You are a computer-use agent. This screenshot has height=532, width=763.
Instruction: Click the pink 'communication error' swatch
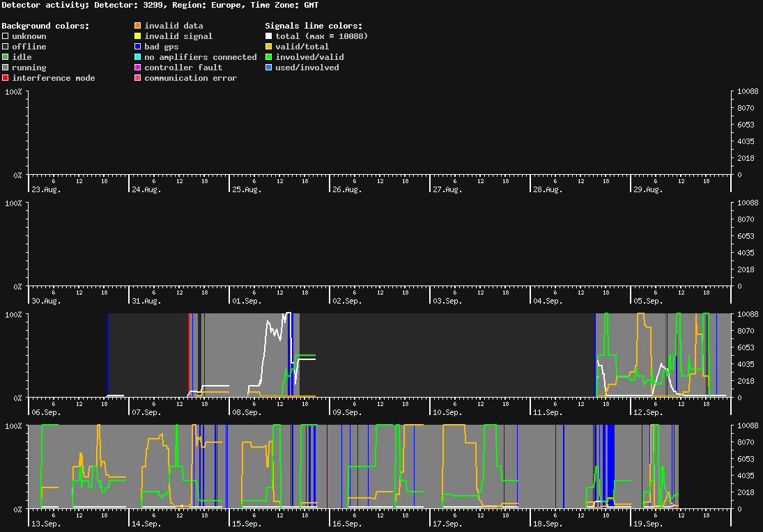pos(138,78)
